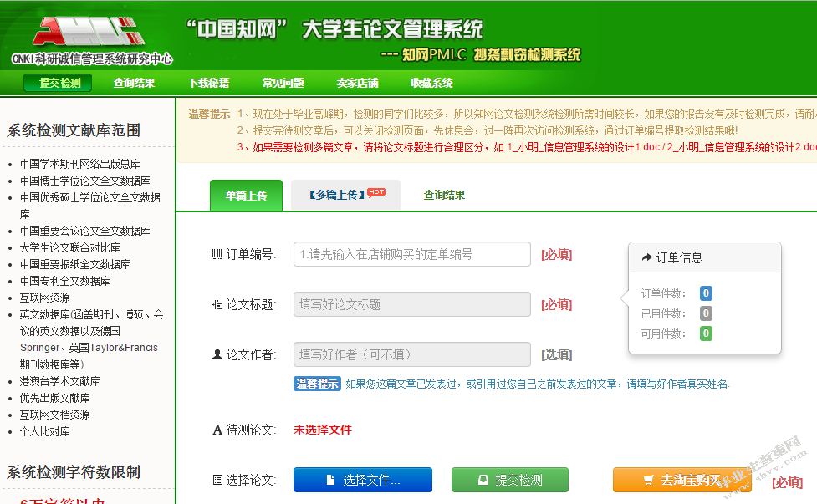
Task: Click the arrow icon in 订单信息 header
Action: click(x=647, y=257)
